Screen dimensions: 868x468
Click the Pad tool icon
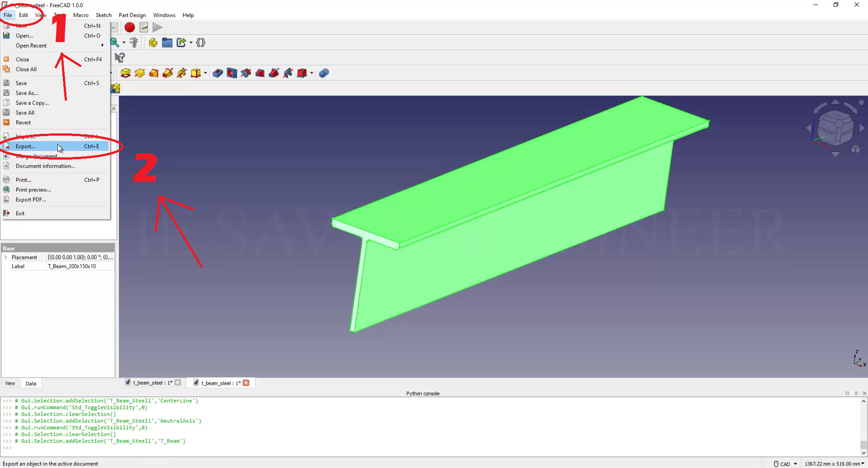point(126,73)
